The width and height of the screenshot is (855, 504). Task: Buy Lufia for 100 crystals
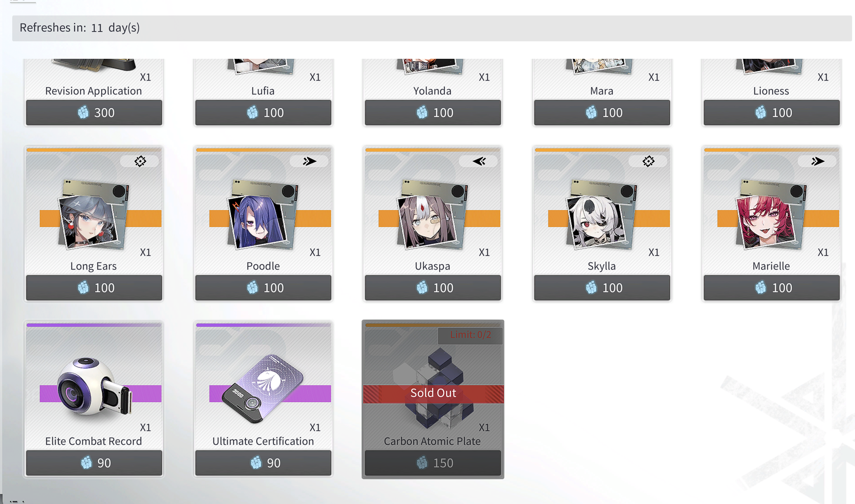[263, 112]
